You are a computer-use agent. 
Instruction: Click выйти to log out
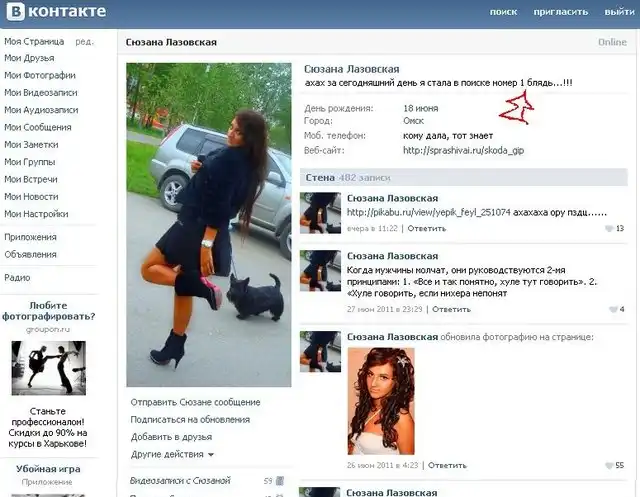619,13
